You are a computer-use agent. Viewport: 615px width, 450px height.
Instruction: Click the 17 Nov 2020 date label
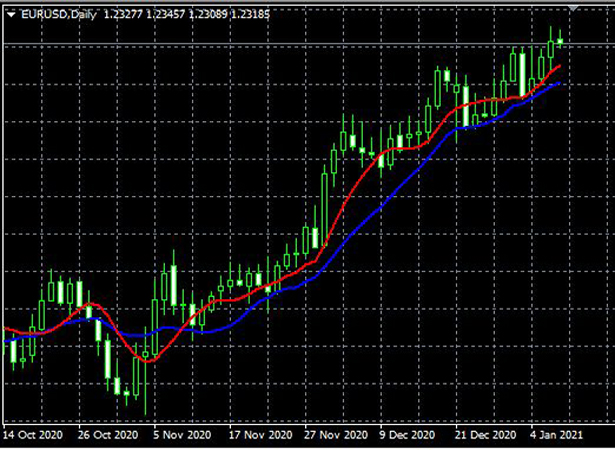point(259,435)
